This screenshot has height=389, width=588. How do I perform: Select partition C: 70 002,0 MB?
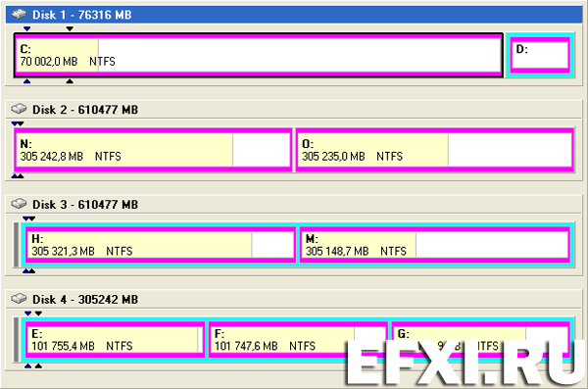point(259,55)
